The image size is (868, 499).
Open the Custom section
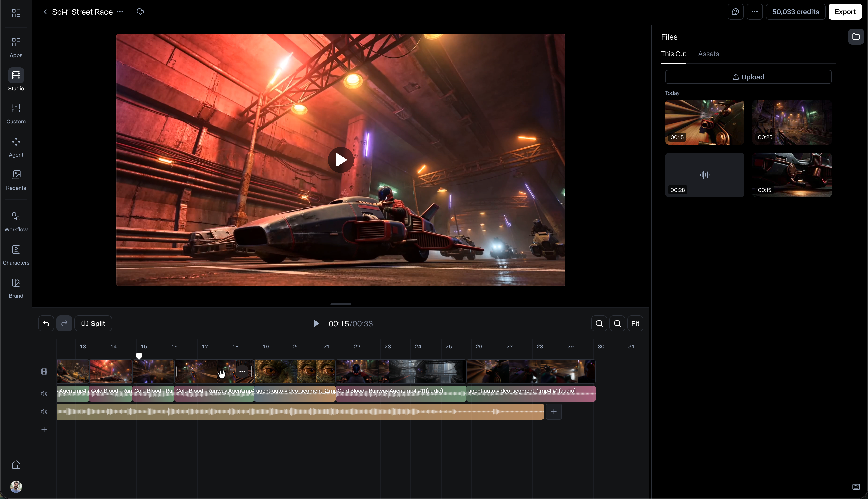coord(16,114)
